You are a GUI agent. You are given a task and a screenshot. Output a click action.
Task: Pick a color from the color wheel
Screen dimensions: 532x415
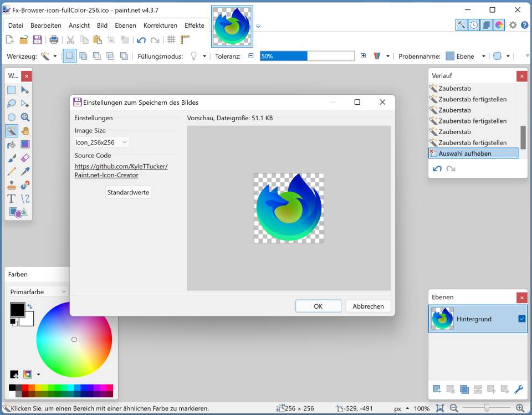pyautogui.click(x=75, y=340)
